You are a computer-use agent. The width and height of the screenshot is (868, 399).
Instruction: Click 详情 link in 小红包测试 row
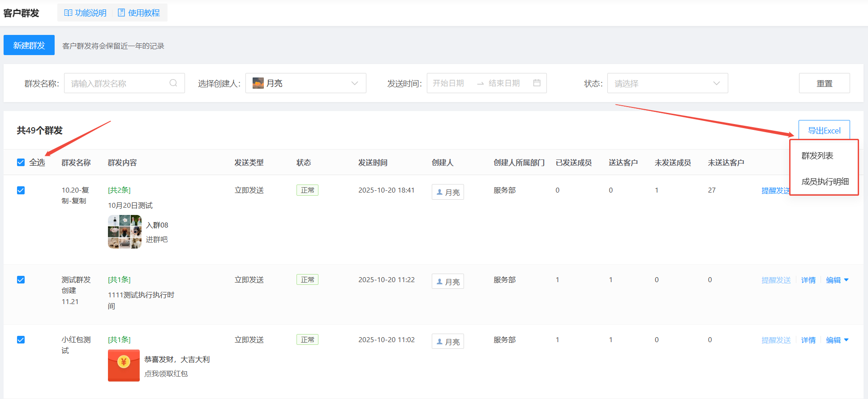(808, 340)
